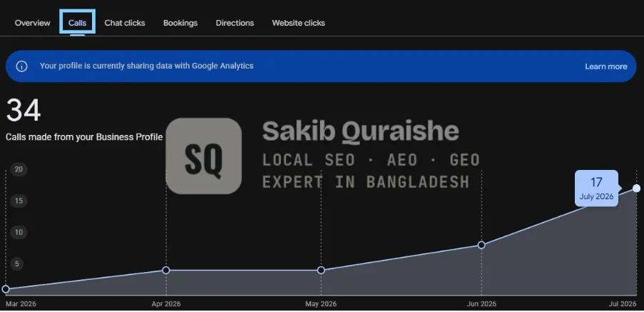644x312 pixels.
Task: Follow the Learn more link
Action: coord(605,66)
